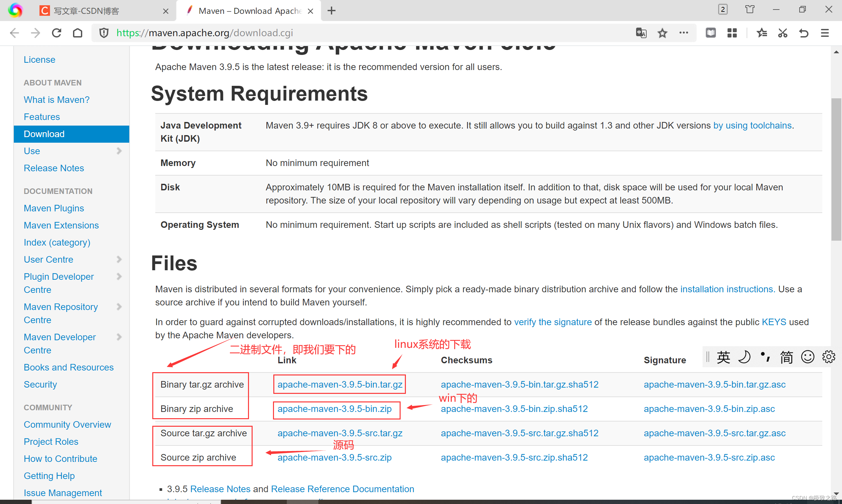Viewport: 842px width, 504px height.
Task: Close the 写文章-CSDN博客 tab
Action: coord(166,11)
